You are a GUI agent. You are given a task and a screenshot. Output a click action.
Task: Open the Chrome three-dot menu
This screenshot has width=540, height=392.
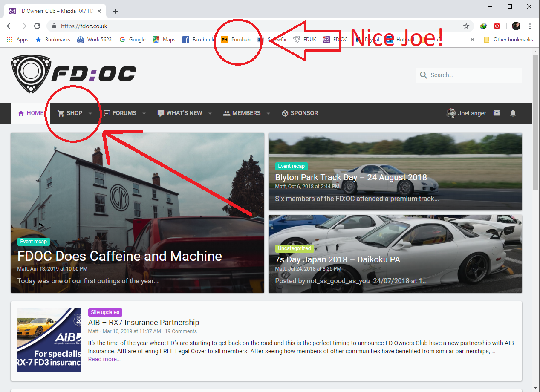(x=530, y=26)
